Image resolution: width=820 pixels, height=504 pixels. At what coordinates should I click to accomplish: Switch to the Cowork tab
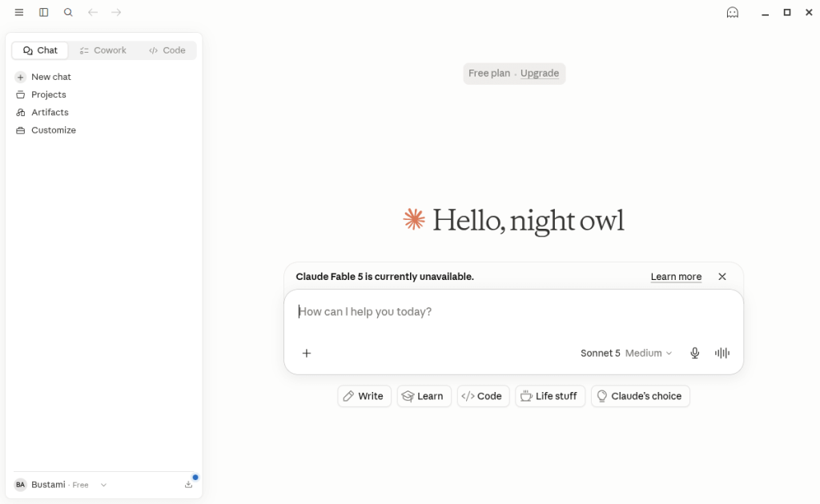[103, 50]
